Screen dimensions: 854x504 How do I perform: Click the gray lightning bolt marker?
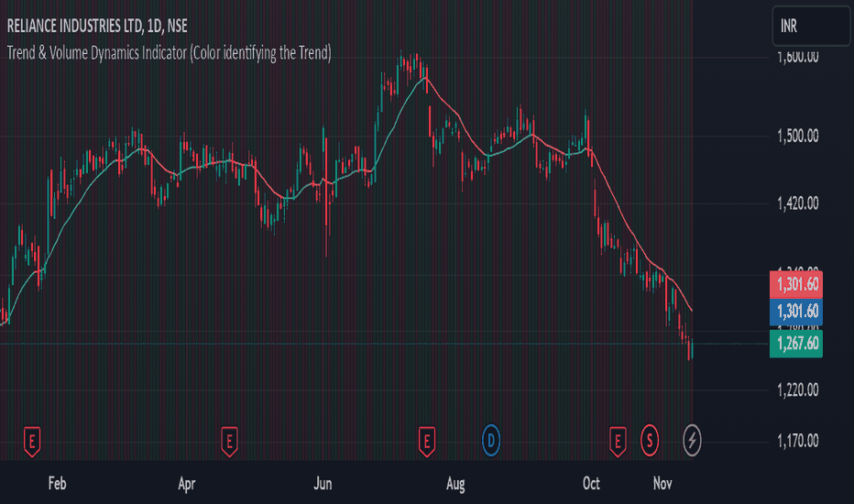pyautogui.click(x=692, y=440)
